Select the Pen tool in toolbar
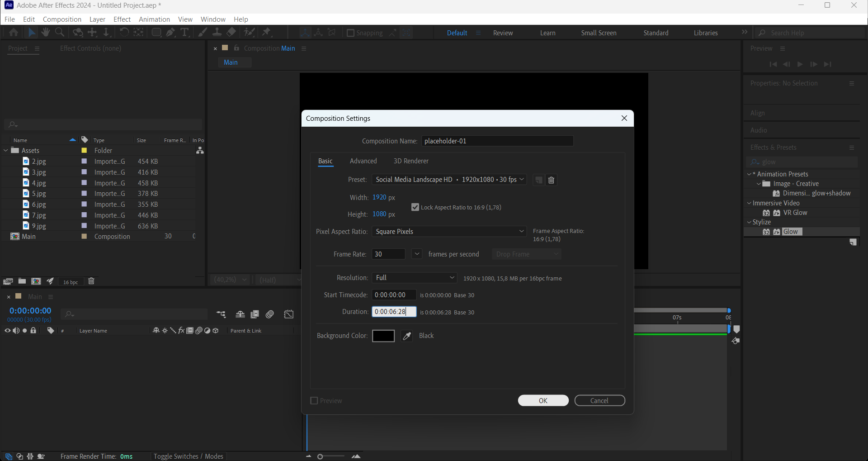The width and height of the screenshot is (868, 461). pyautogui.click(x=170, y=33)
